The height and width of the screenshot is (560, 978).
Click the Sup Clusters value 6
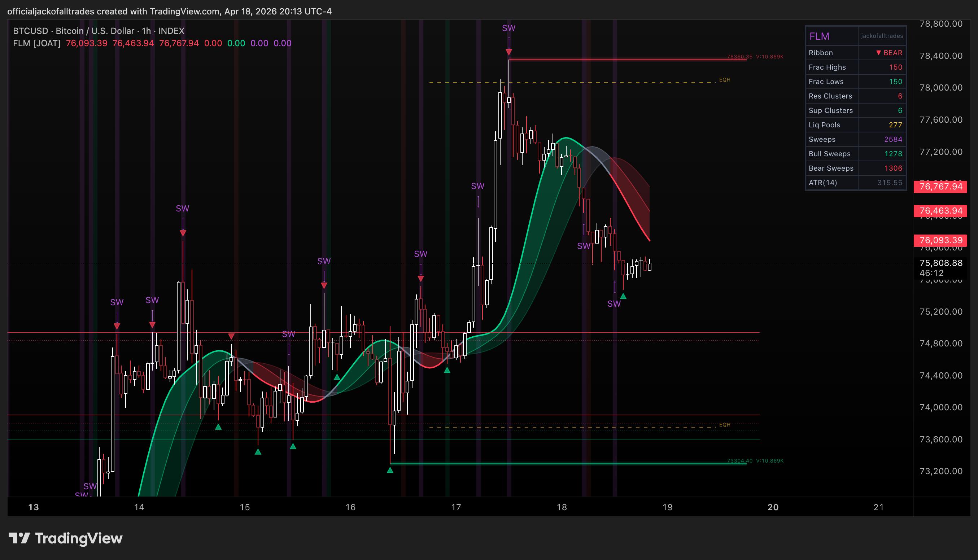pos(900,110)
